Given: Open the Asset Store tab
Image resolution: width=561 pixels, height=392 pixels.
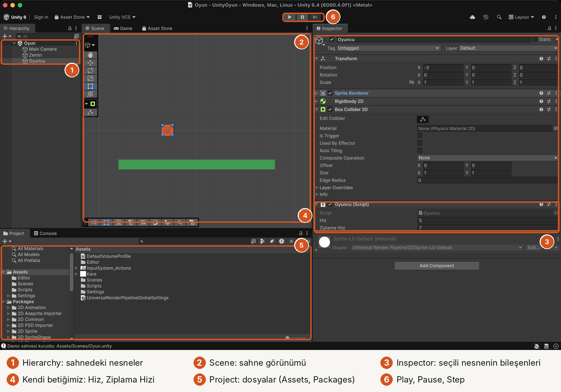Looking at the screenshot, I should click(157, 28).
